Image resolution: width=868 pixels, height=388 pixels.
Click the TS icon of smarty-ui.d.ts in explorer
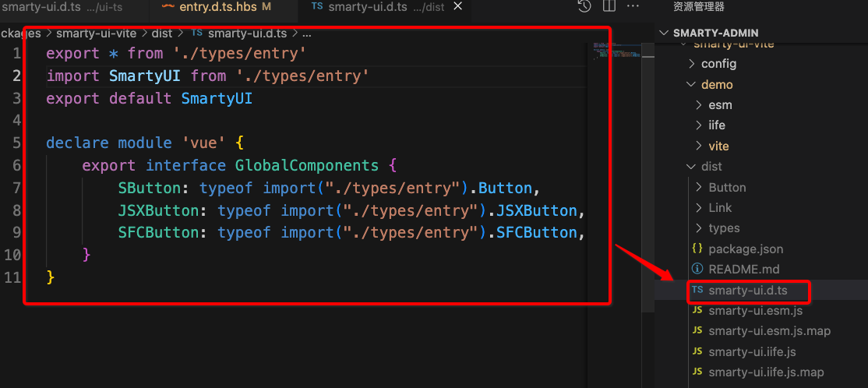pos(697,290)
